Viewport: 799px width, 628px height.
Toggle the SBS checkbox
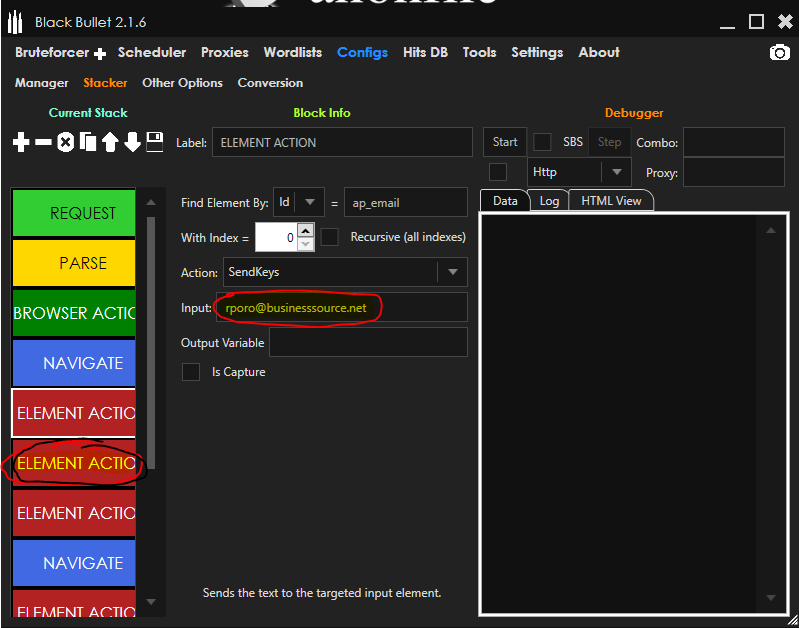(x=542, y=142)
